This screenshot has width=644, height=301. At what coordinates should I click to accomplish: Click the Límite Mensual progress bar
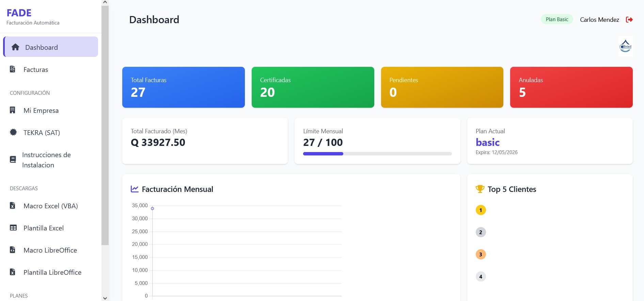click(x=377, y=154)
